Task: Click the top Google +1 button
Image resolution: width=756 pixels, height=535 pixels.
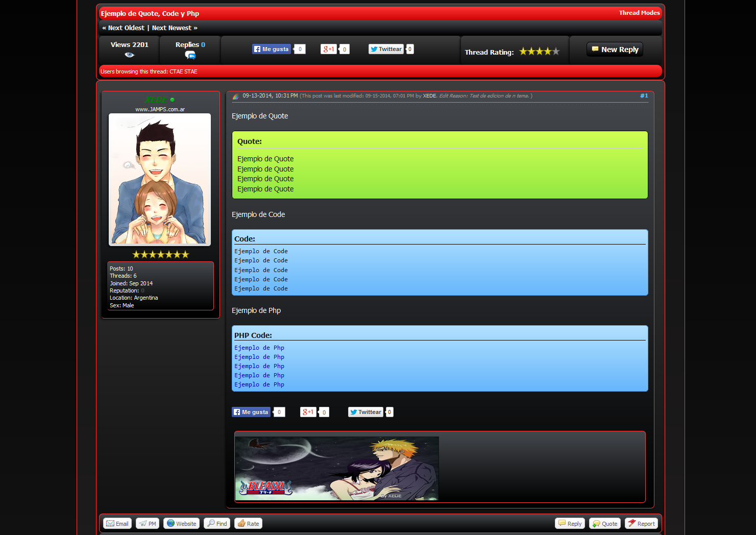Action: tap(328, 49)
